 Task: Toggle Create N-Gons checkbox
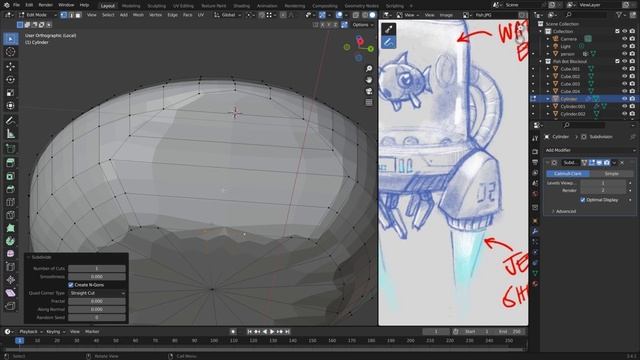click(71, 285)
